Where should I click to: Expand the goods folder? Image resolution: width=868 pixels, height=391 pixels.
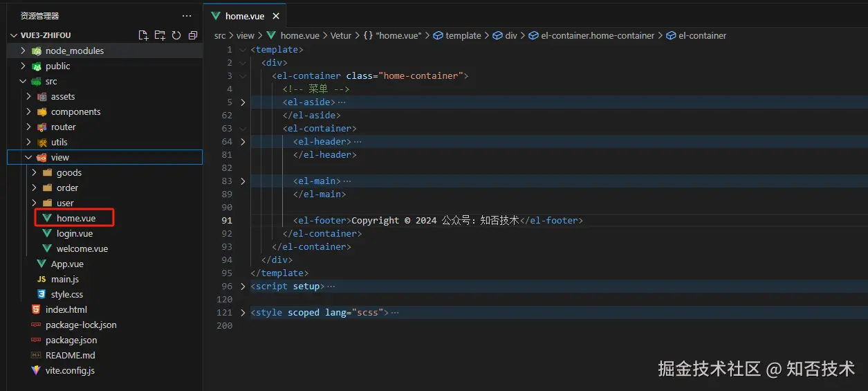point(34,172)
